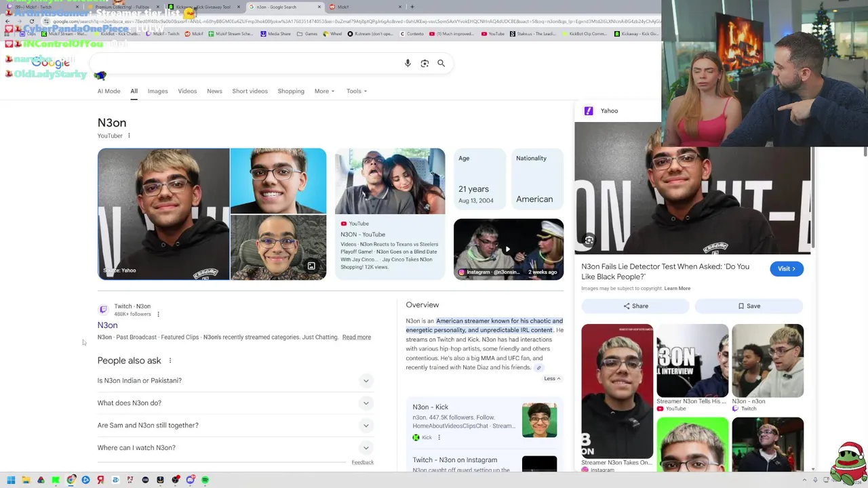The width and height of the screenshot is (868, 488).
Task: Click Chrome icon in the taskbar
Action: pyautogui.click(x=71, y=480)
